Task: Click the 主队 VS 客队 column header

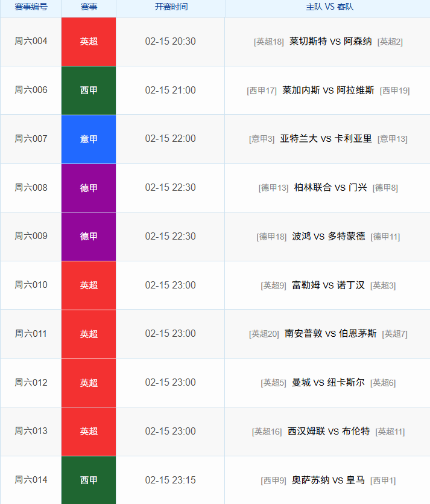Action: click(x=329, y=7)
